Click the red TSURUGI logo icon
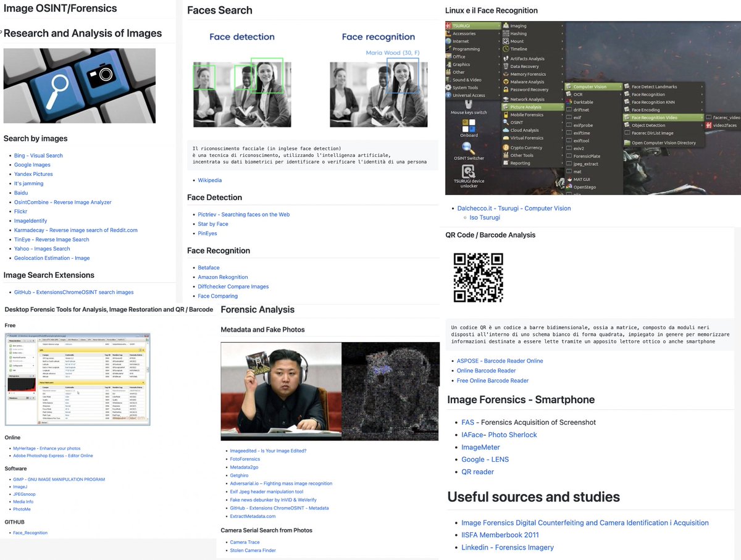 [x=449, y=26]
